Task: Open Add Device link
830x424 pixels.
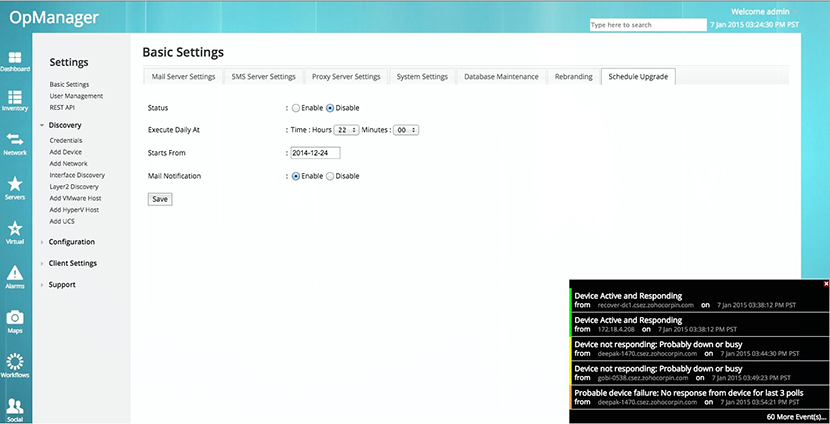Action: 66,152
